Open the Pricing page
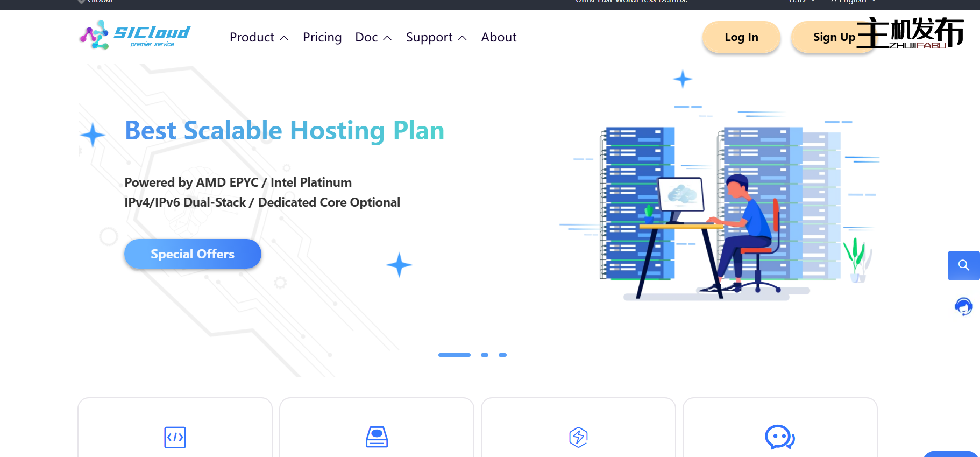980x457 pixels. point(322,37)
